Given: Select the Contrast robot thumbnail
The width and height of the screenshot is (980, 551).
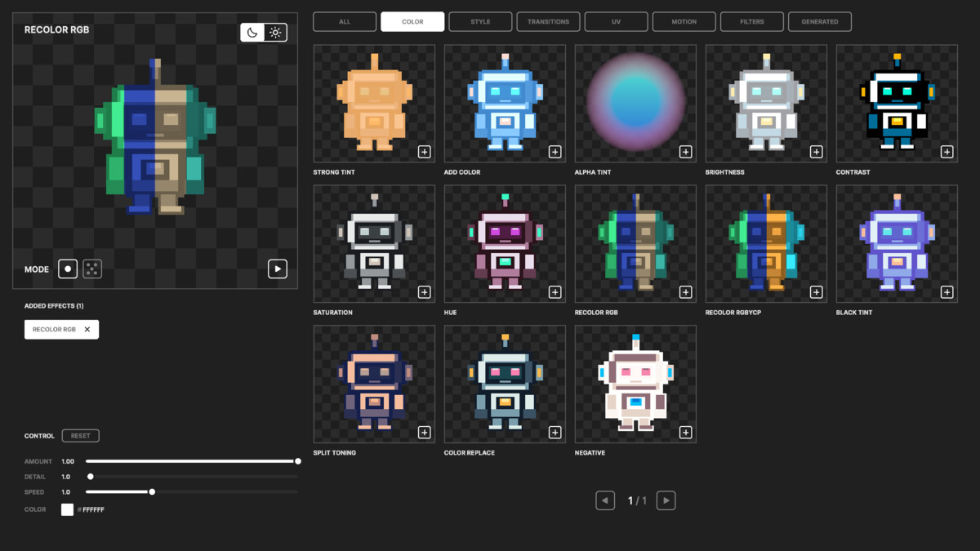Looking at the screenshot, I should (897, 103).
